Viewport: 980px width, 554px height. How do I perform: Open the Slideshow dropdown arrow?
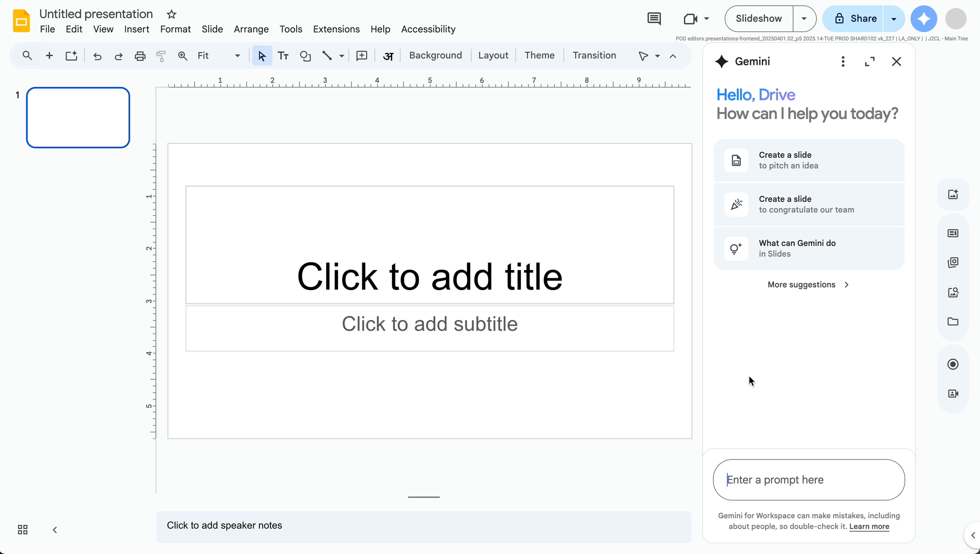click(804, 18)
